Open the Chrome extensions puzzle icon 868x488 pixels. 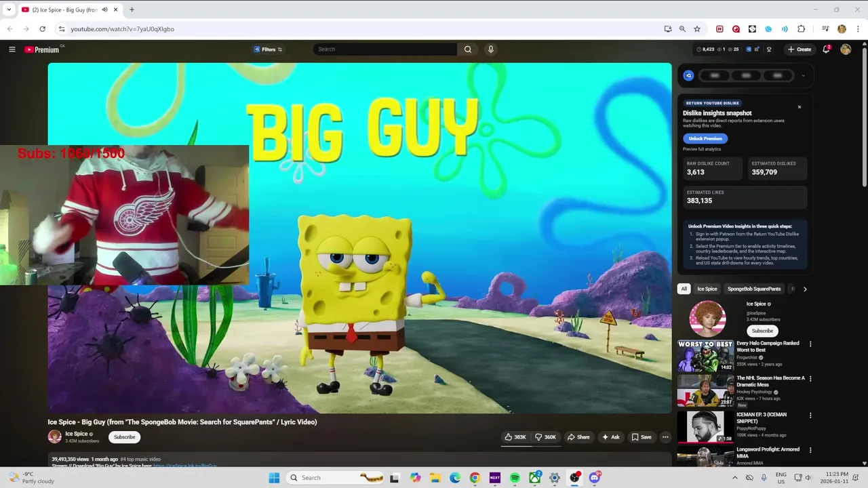tap(802, 29)
